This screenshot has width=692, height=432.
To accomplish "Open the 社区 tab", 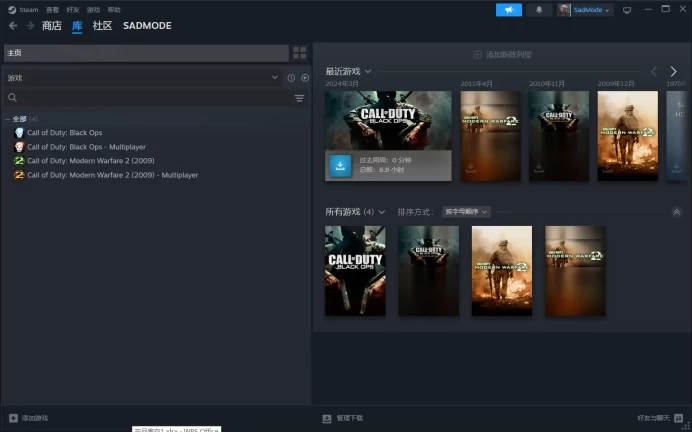I will [102, 26].
